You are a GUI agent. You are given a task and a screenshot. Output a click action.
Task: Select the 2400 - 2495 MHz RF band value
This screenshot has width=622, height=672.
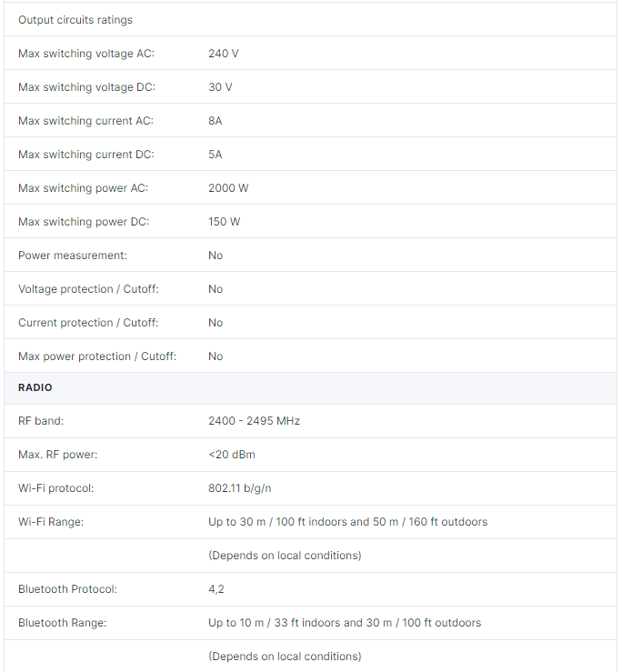point(255,421)
